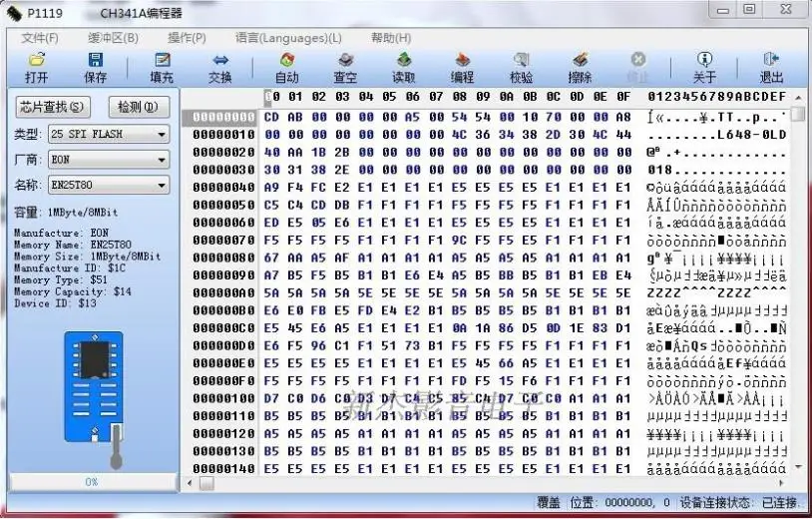Click the Device ID: $13 line

coord(55,303)
